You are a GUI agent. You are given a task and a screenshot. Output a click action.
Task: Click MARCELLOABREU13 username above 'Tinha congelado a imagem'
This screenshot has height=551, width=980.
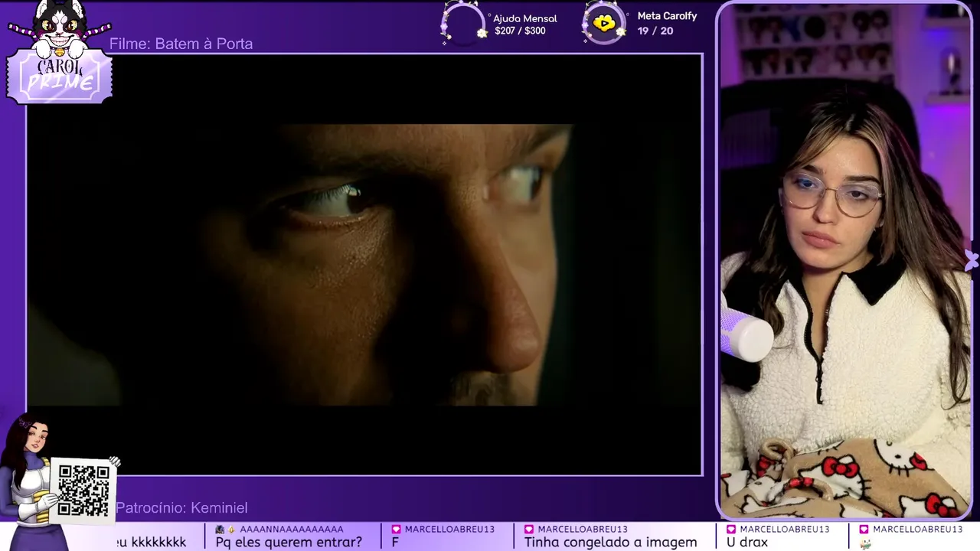[583, 530]
